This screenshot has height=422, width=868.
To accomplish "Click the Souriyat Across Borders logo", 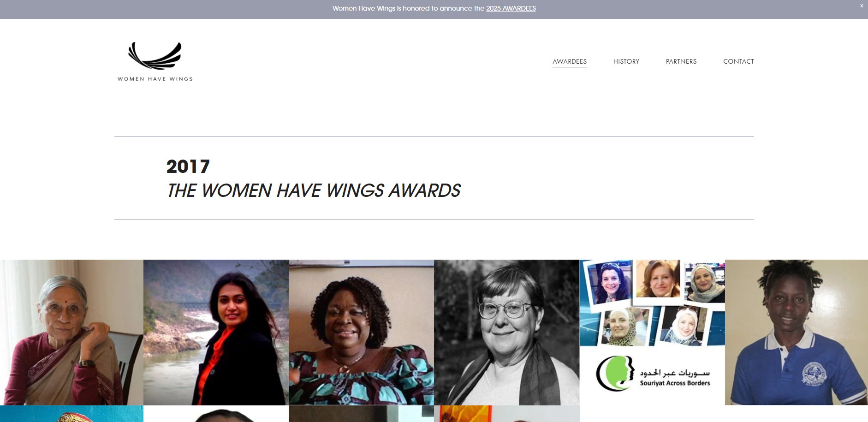I will (652, 374).
